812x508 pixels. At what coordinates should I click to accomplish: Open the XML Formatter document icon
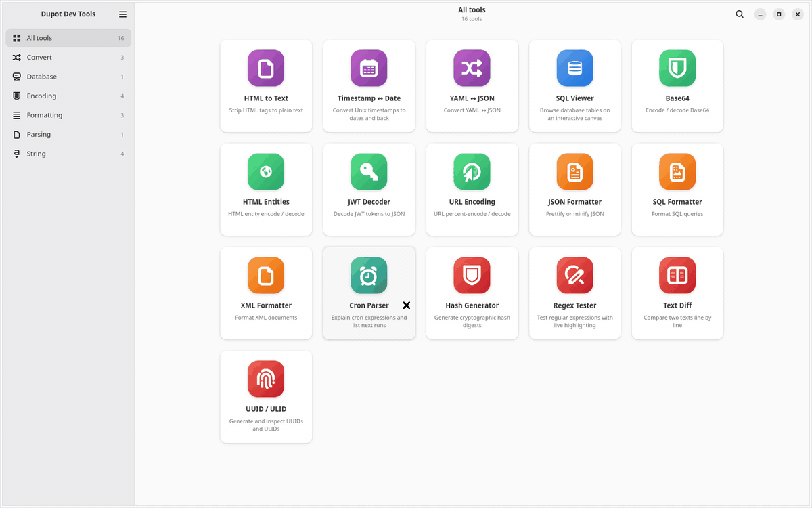coord(266,275)
